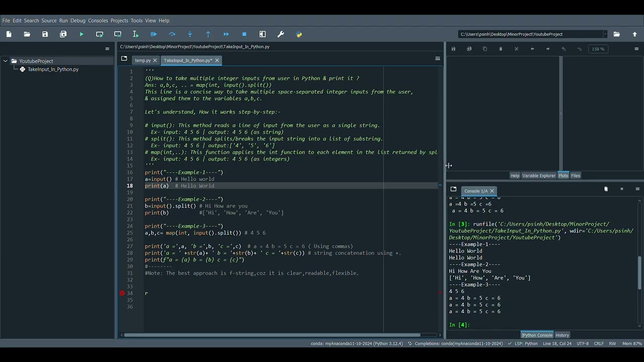
Task: Step into function debugger icon
Action: 190,34
